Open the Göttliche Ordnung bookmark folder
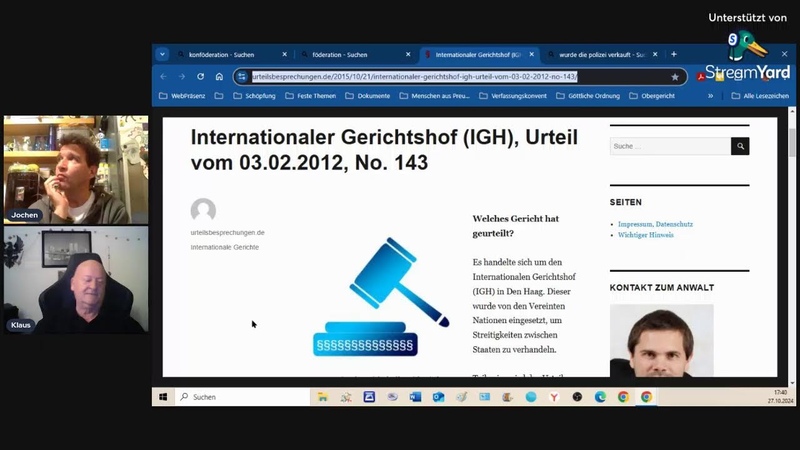Image resolution: width=800 pixels, height=450 pixels. pos(588,96)
